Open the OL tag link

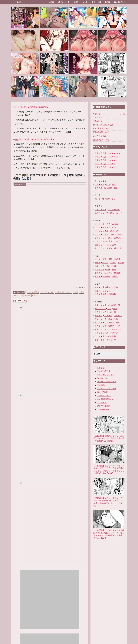click(x=113, y=199)
